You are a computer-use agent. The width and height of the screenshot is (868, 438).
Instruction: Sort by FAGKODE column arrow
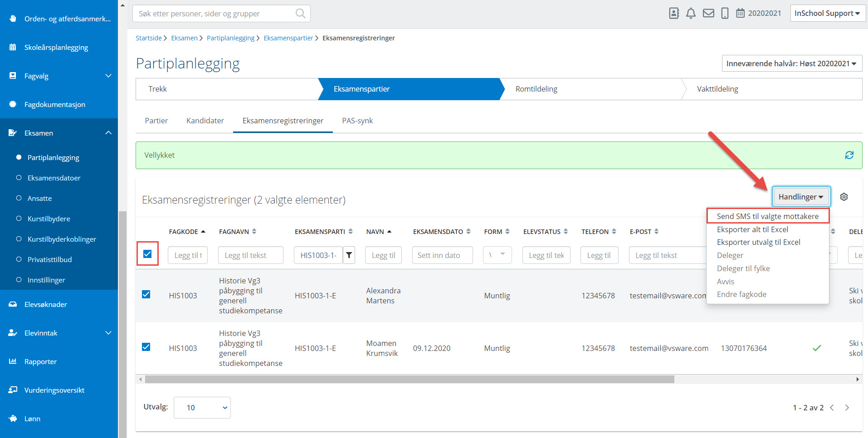[203, 231]
